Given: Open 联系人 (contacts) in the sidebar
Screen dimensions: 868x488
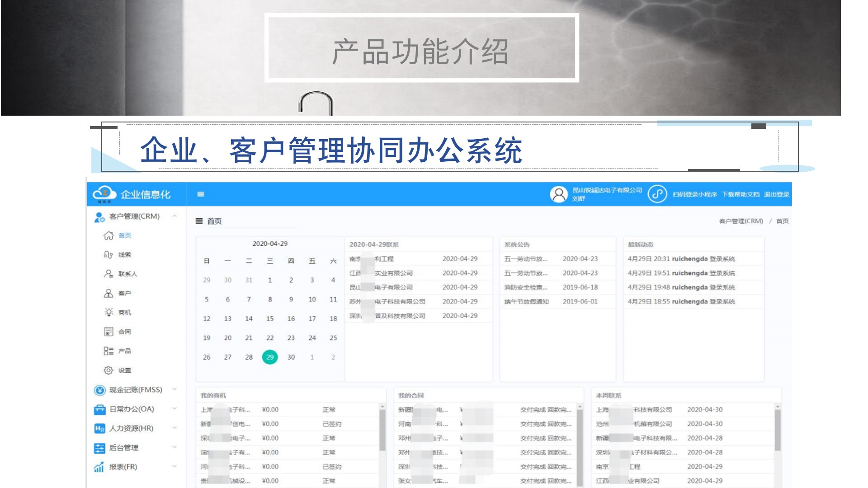Looking at the screenshot, I should [x=127, y=274].
